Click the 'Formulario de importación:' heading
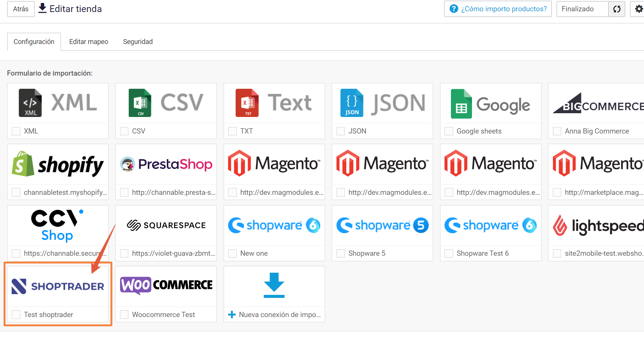 [x=50, y=73]
